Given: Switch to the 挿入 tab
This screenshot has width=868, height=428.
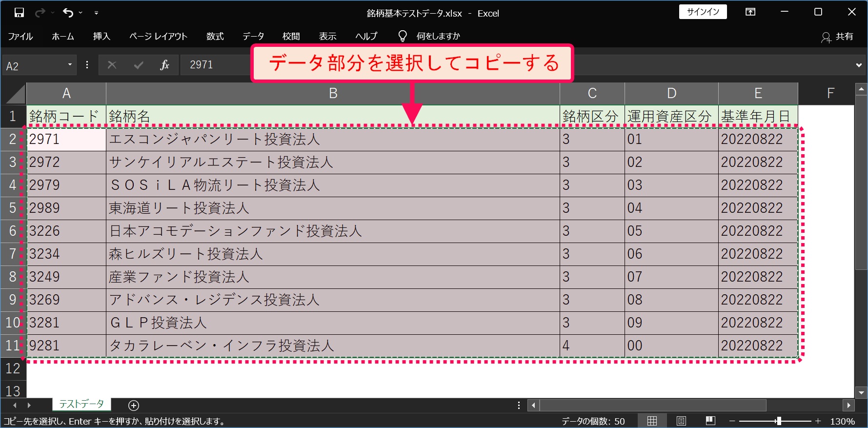Looking at the screenshot, I should 101,36.
